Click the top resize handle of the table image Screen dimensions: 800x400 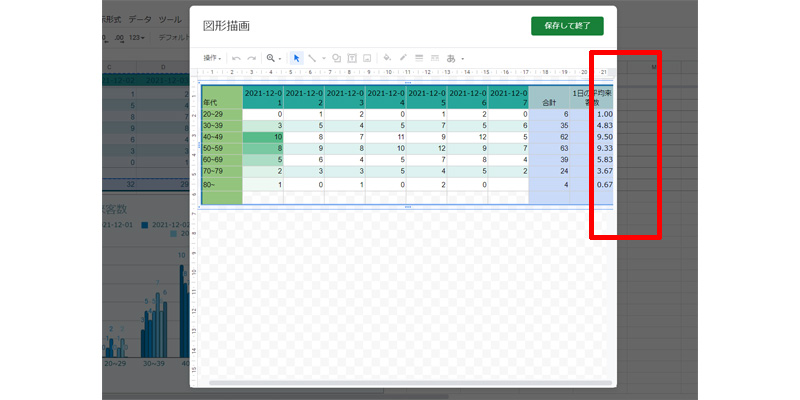(x=408, y=82)
